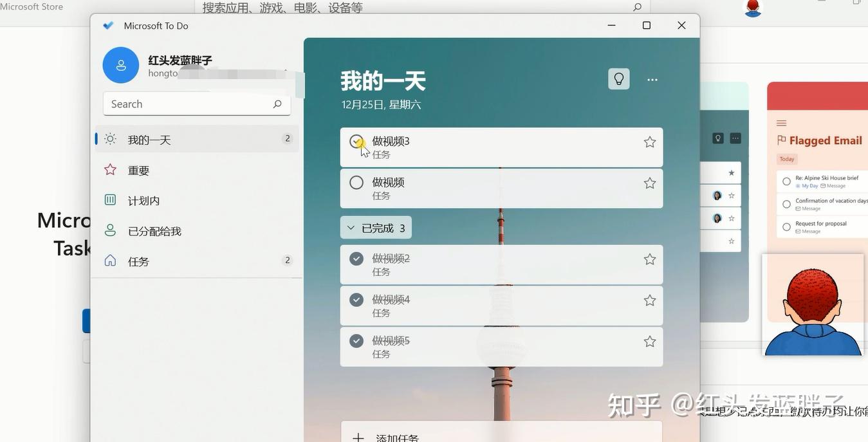
Task: Star completed task 做视频4
Action: click(650, 300)
